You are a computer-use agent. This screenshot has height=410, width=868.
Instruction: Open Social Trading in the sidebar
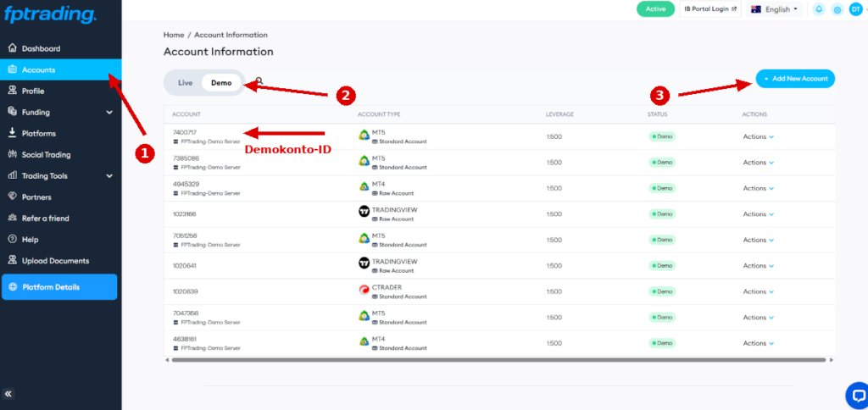click(x=60, y=154)
